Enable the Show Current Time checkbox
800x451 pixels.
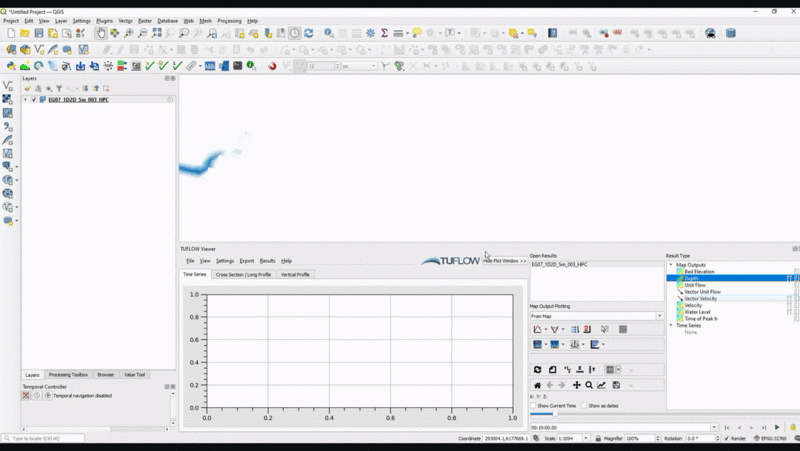click(x=533, y=406)
